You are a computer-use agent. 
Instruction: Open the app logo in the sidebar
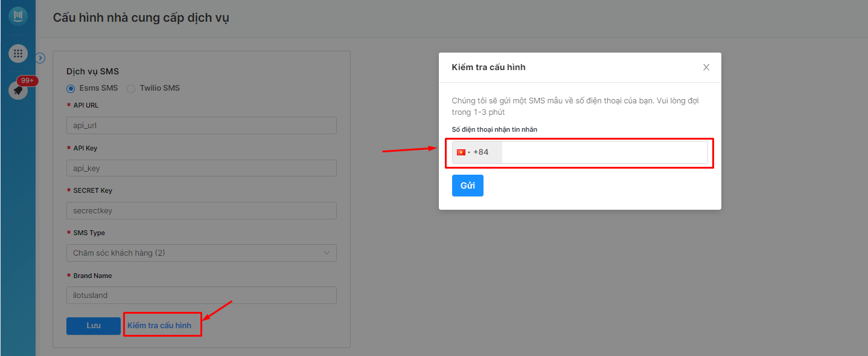point(18,16)
